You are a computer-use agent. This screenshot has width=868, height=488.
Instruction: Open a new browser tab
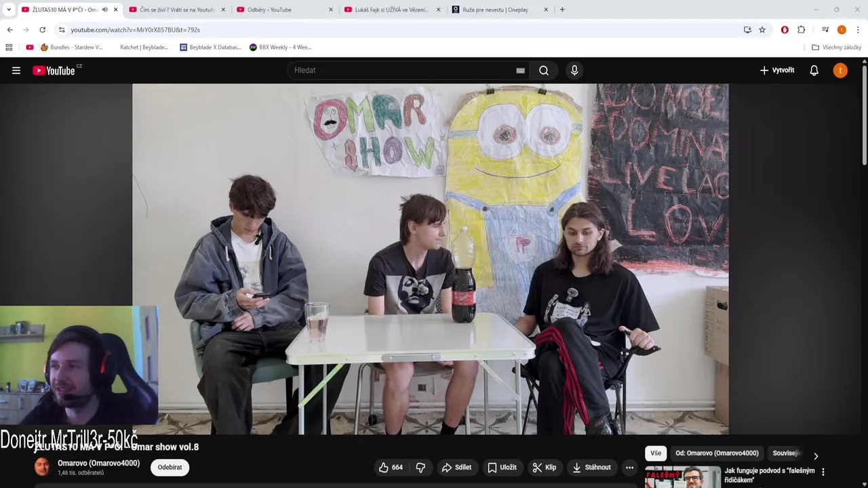[562, 9]
